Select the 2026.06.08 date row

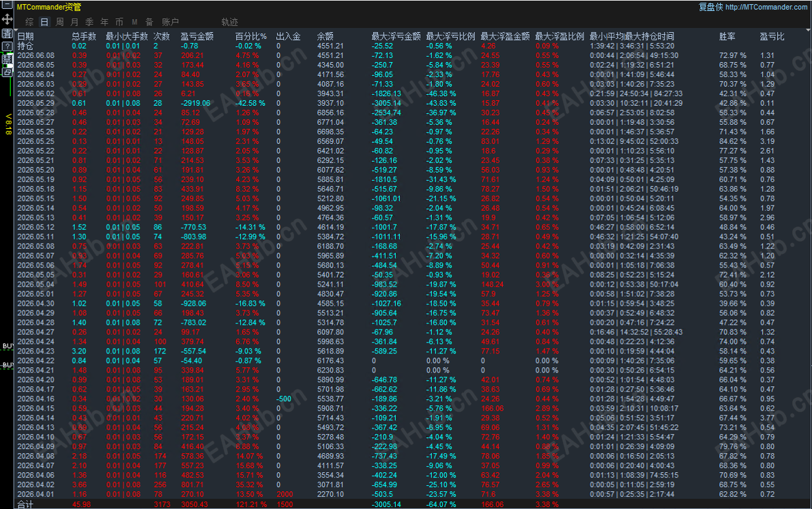35,55
